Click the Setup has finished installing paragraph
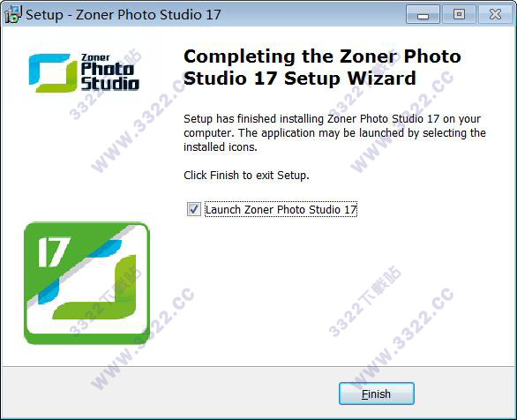 [x=334, y=132]
